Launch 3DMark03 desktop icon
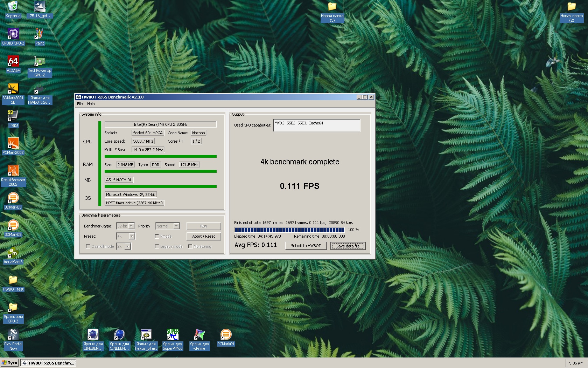The height and width of the screenshot is (368, 588). (x=13, y=201)
